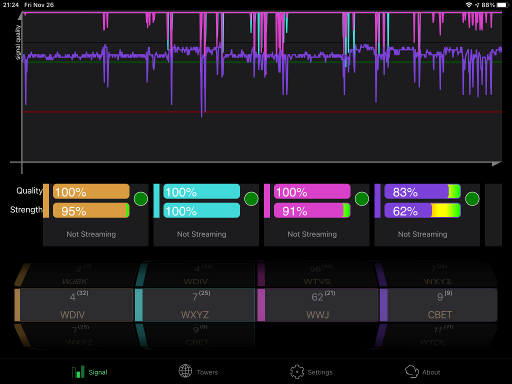Image resolution: width=512 pixels, height=384 pixels.
Task: Tap the About speech bubble icon
Action: tap(412, 371)
